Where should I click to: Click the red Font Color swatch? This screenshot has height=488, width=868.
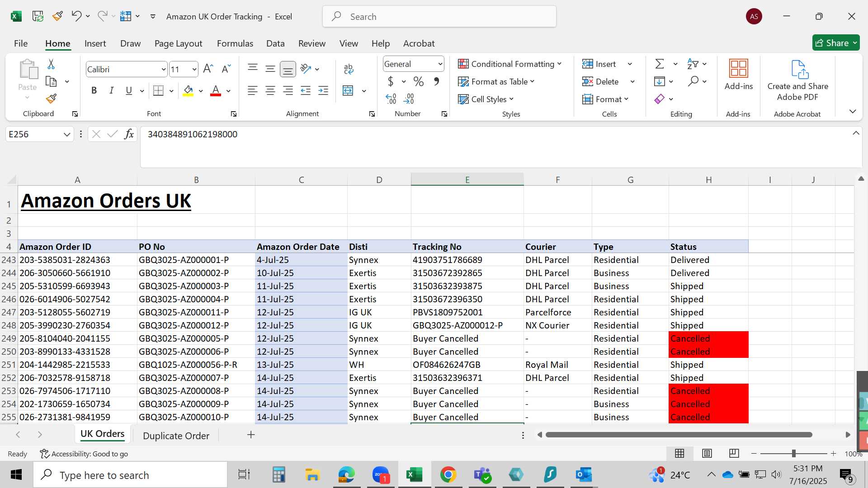click(x=216, y=90)
